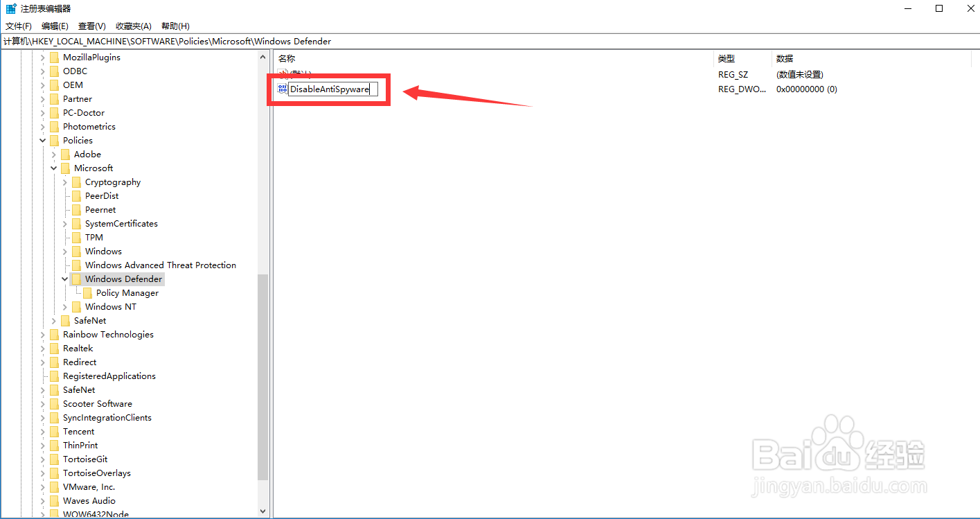
Task: Click the Windows NT folder icon
Action: point(76,306)
